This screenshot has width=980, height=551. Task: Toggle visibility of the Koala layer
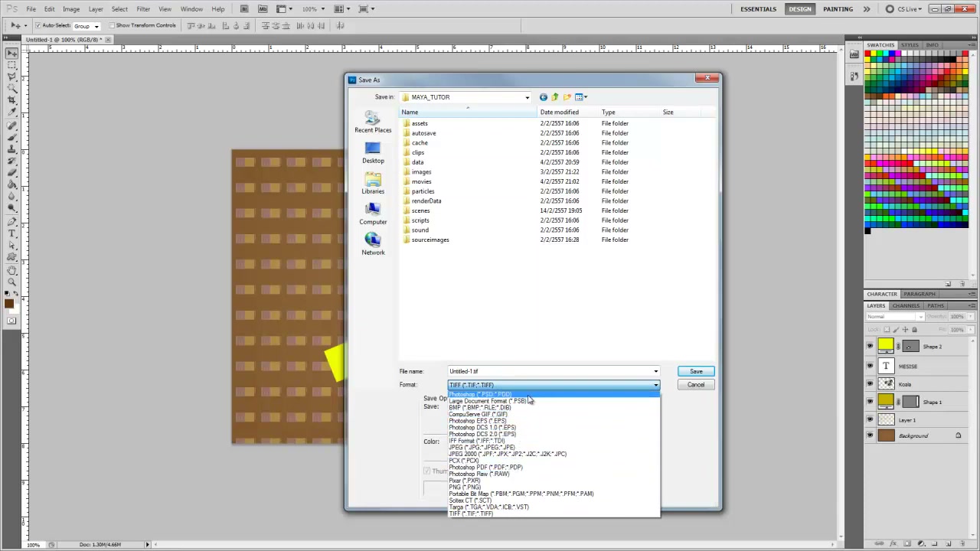click(870, 384)
